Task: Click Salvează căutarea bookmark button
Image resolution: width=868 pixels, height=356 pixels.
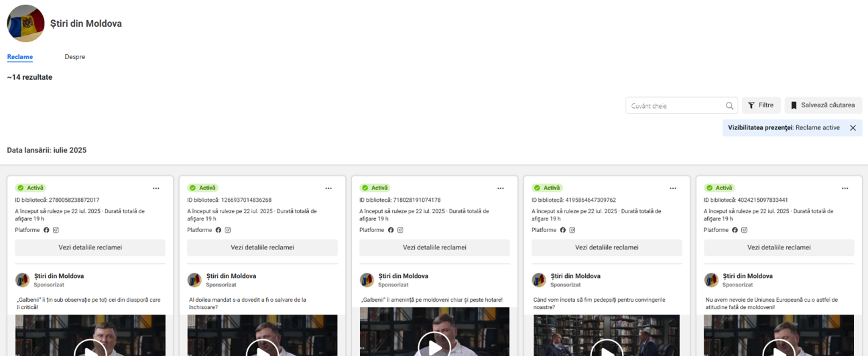Action: [x=823, y=105]
